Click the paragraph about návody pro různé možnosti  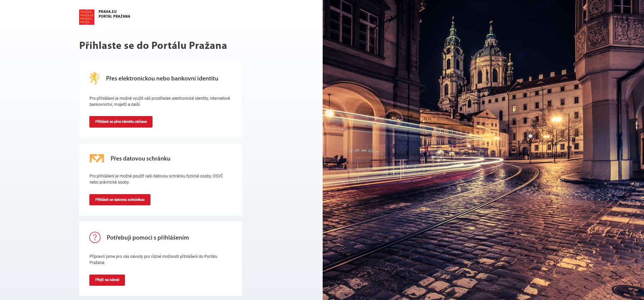click(x=153, y=260)
